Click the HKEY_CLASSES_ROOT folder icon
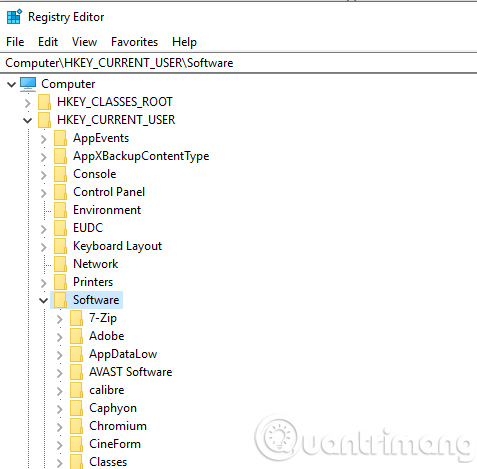This screenshot has width=477, height=469. tap(44, 102)
